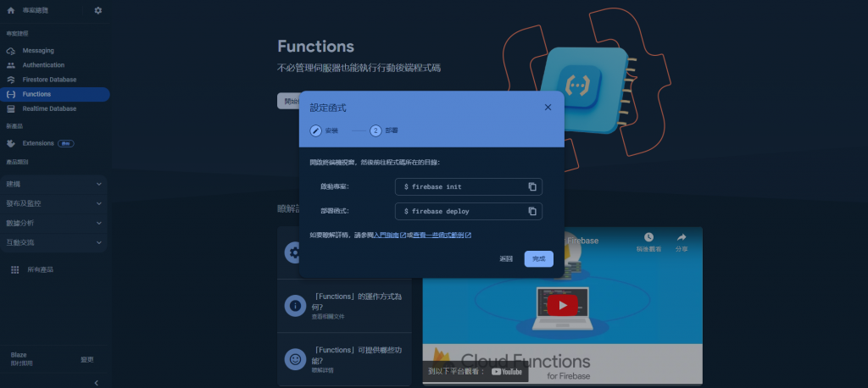The height and width of the screenshot is (388, 868).
Task: Collapse the sidebar with the chevron
Action: (97, 382)
